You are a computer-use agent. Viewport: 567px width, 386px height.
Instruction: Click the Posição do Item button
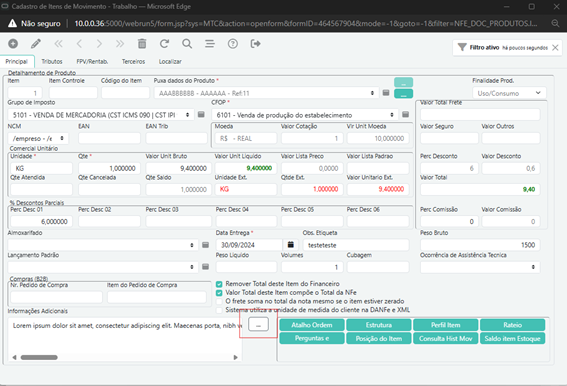click(x=379, y=338)
